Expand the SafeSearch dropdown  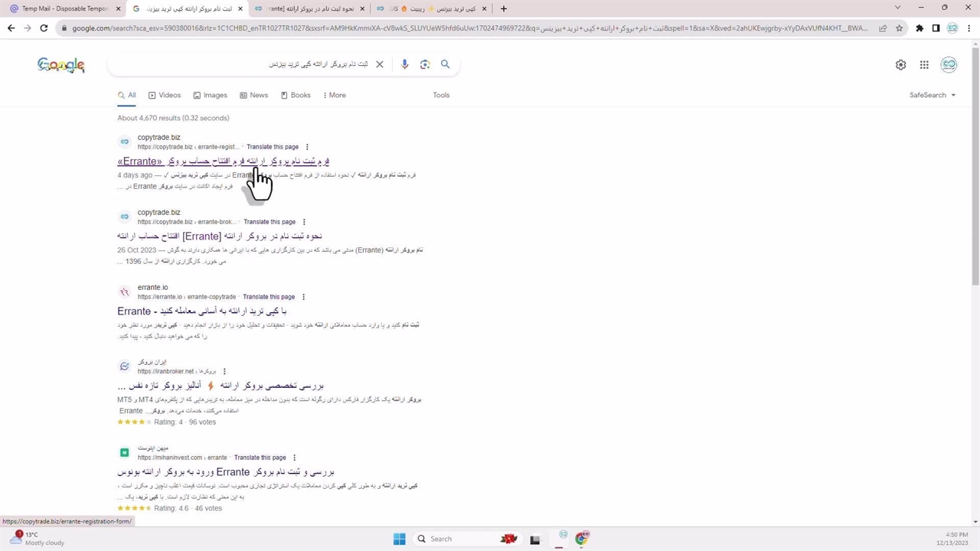point(932,95)
